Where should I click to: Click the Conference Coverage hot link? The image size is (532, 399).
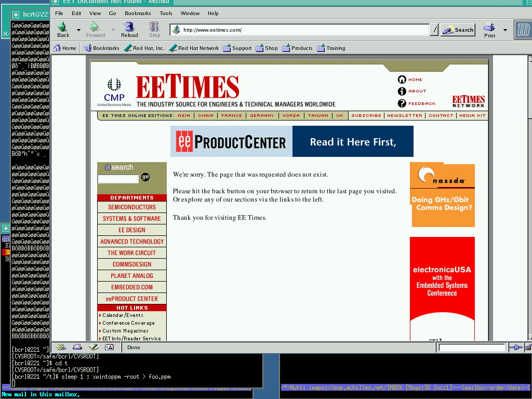pos(129,323)
